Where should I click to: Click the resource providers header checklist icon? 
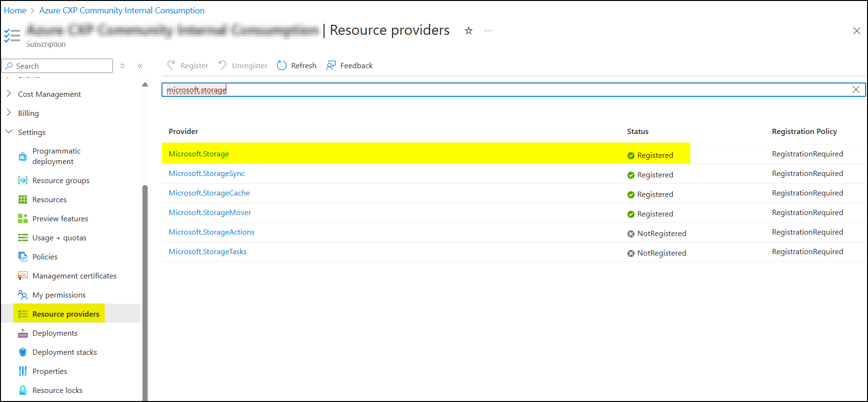click(12, 35)
